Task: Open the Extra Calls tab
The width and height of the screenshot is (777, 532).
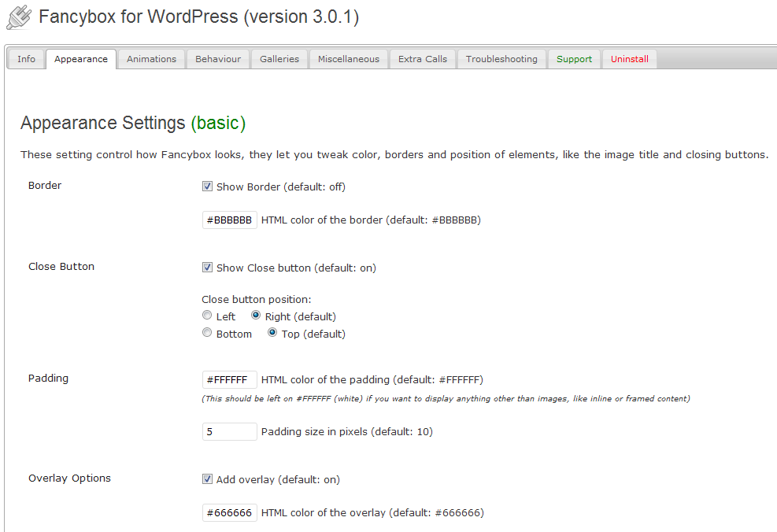Action: point(422,59)
